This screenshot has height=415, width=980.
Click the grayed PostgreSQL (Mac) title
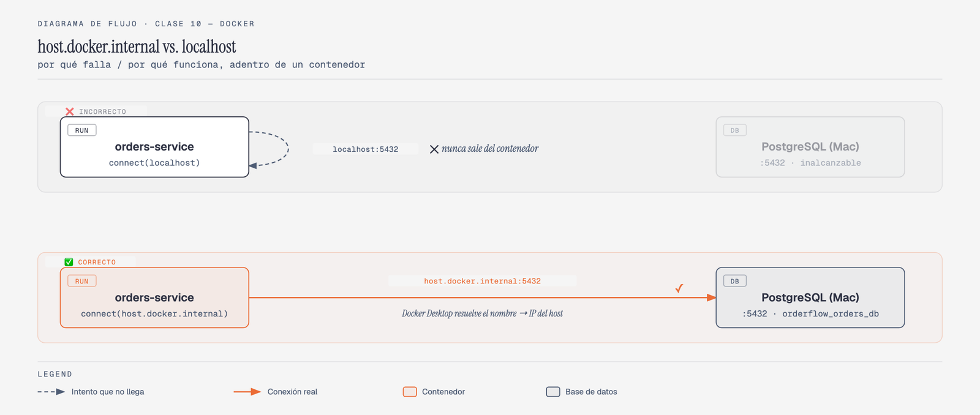pyautogui.click(x=810, y=147)
